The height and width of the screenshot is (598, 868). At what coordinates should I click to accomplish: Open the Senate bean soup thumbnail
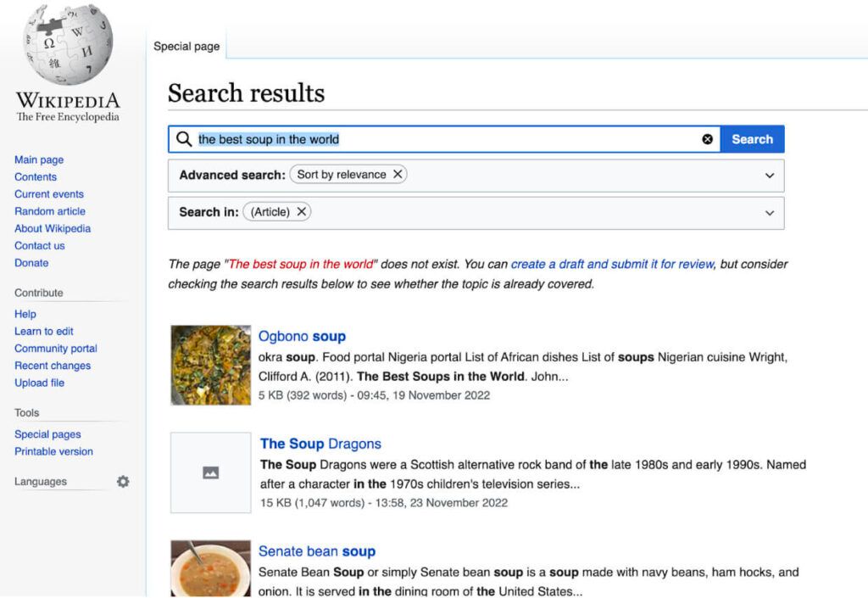(211, 568)
